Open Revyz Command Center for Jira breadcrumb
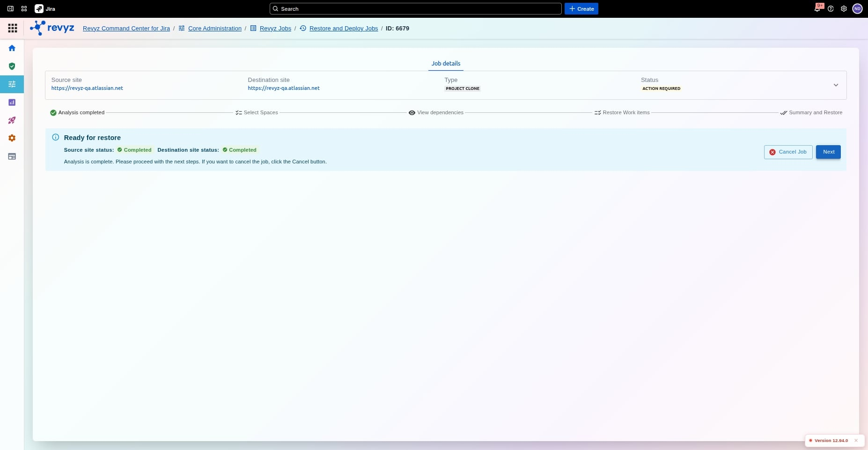Viewport: 868px width, 450px height. click(126, 28)
